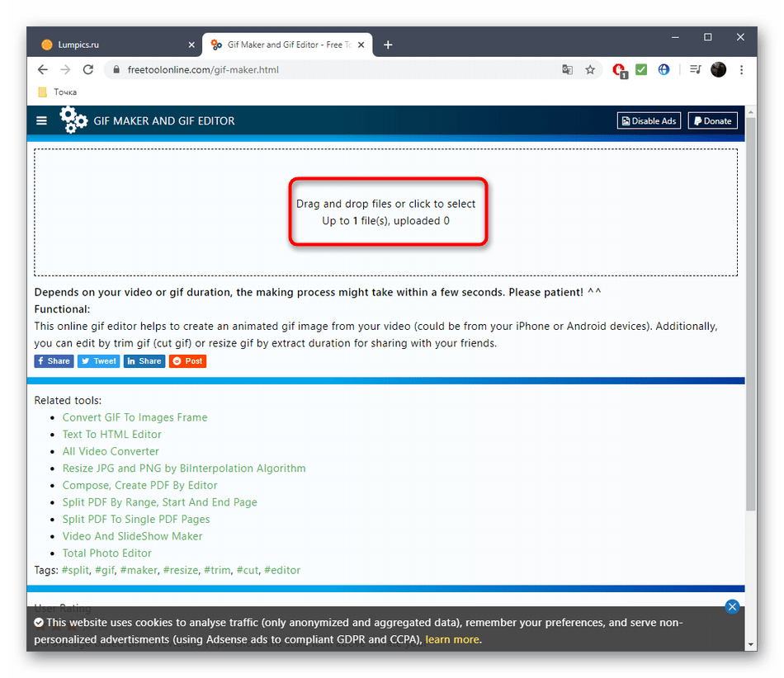The height and width of the screenshot is (678, 784).
Task: Open Total Photo Editor link
Action: (x=107, y=553)
